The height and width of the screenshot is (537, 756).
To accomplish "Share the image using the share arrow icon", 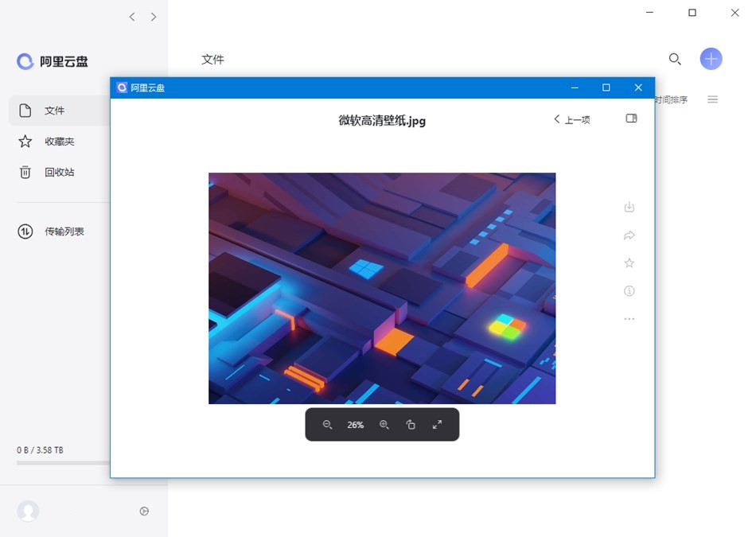I will tap(629, 235).
